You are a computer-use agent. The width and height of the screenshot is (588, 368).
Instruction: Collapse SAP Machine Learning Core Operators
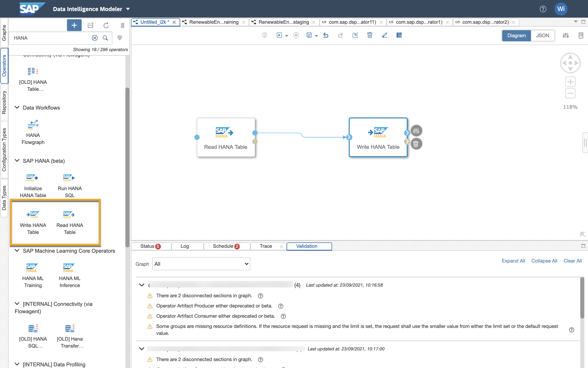point(17,250)
